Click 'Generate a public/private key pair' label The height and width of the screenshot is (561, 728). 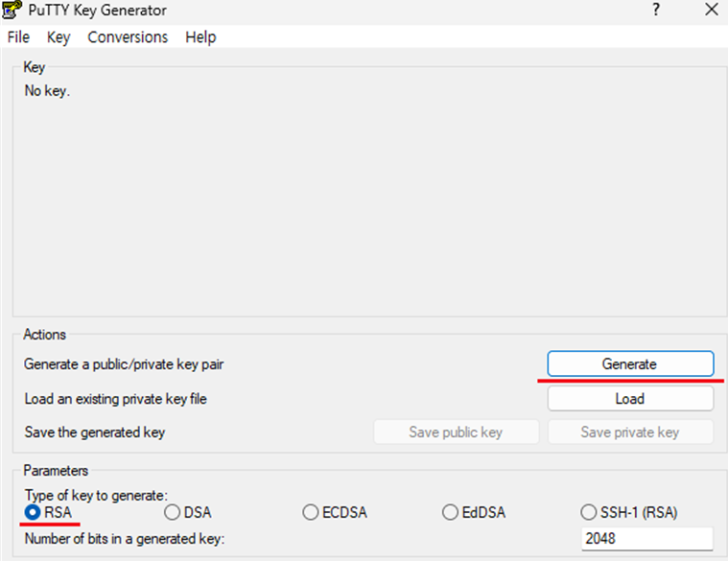click(124, 364)
